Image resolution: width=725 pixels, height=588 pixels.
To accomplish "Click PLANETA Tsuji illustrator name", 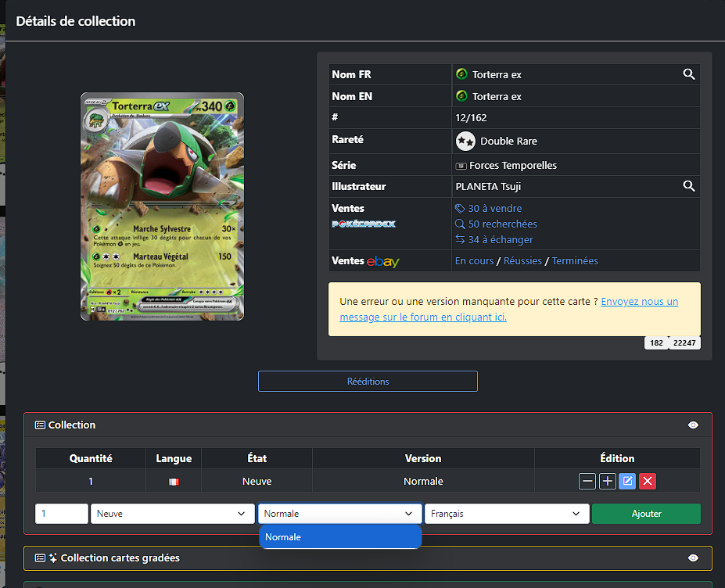I will coord(488,186).
